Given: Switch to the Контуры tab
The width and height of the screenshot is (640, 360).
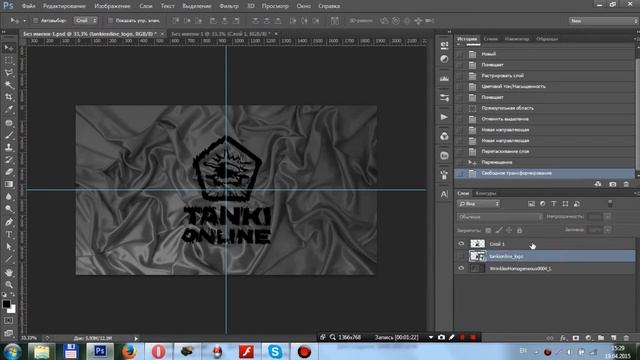Looking at the screenshot, I should coord(486,193).
